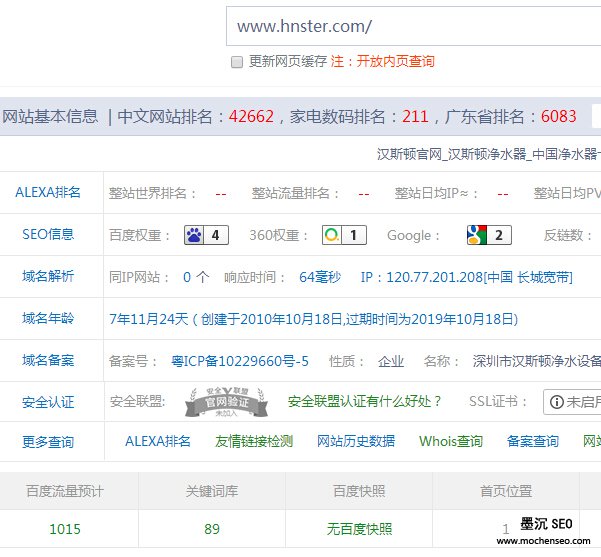Toggle the 更新网页缓存 checkbox
The width and height of the screenshot is (601, 557).
click(237, 62)
